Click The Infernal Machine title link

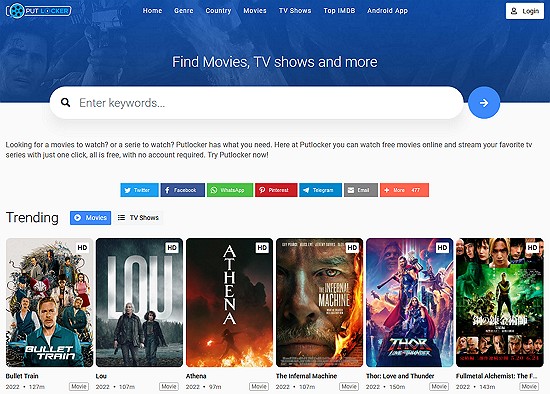coord(306,376)
